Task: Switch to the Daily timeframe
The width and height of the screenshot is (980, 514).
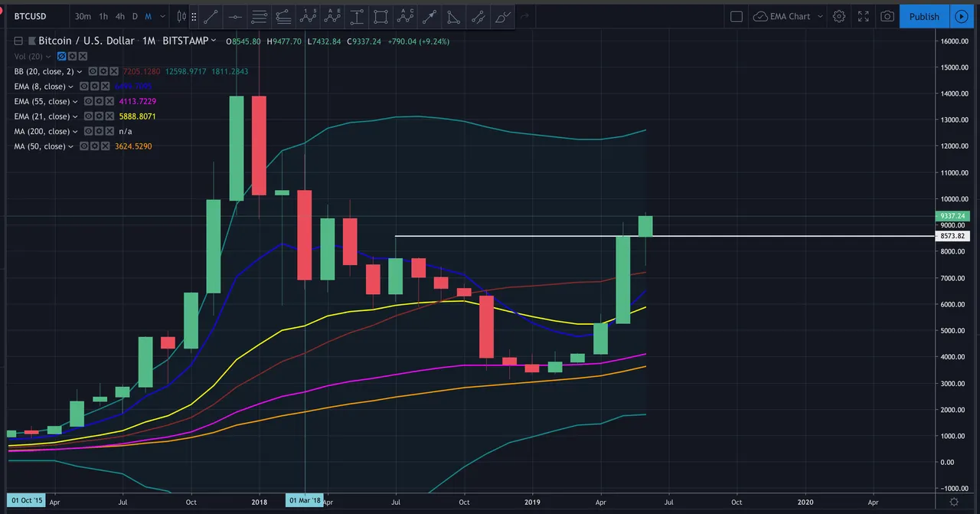Action: [135, 16]
